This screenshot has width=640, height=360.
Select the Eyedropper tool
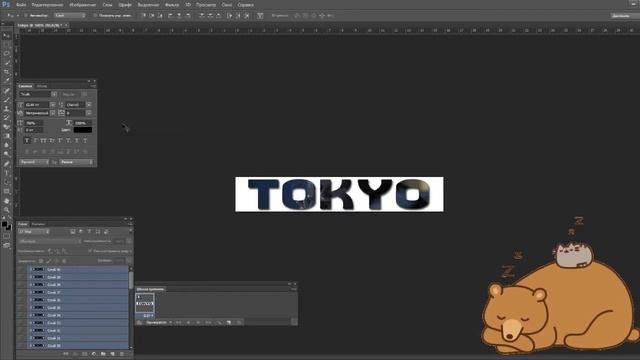(x=7, y=80)
